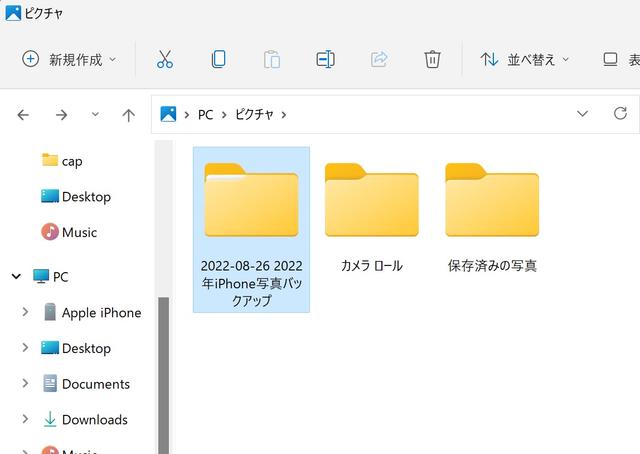Click the Copy icon in toolbar
The width and height of the screenshot is (640, 454).
click(219, 59)
